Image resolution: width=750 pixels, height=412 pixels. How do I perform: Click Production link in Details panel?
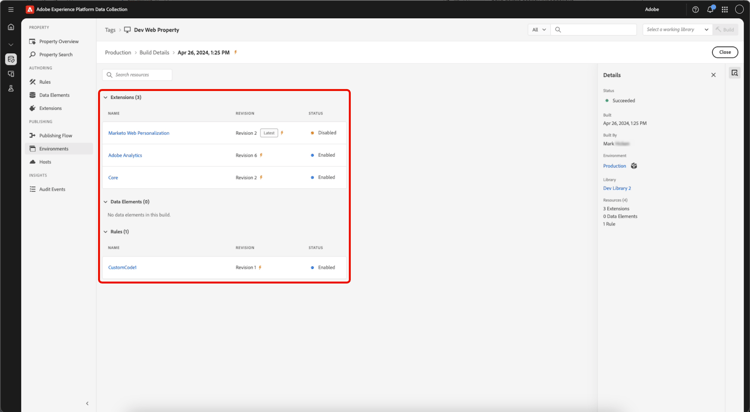(x=614, y=166)
